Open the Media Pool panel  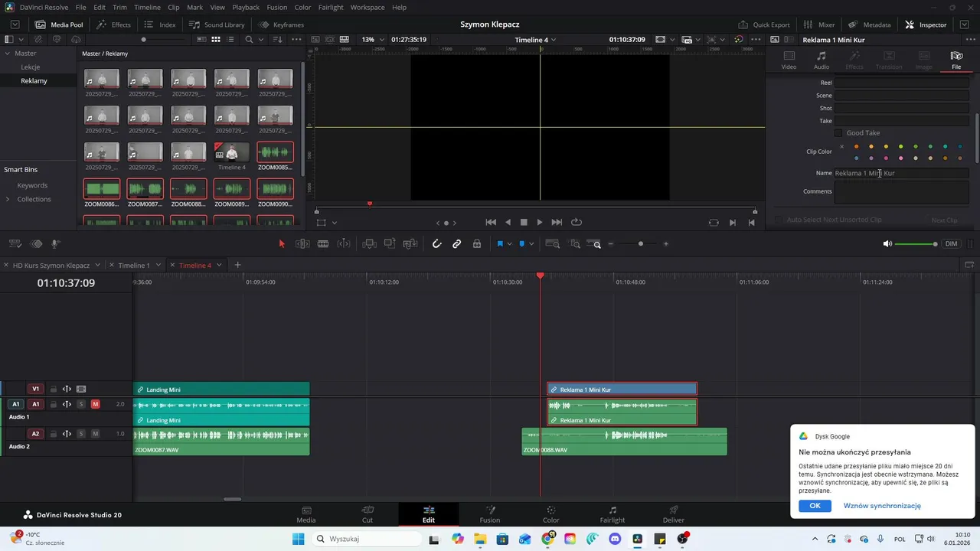pyautogui.click(x=59, y=24)
